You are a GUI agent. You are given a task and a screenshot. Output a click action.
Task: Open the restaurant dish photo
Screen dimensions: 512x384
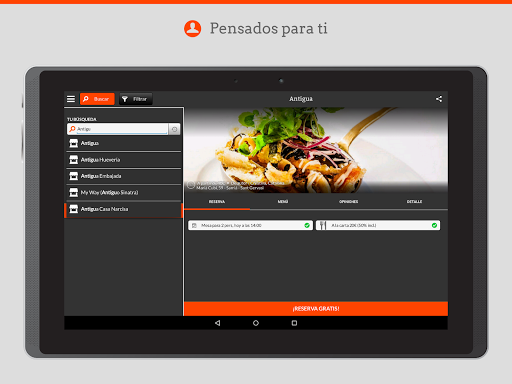(316, 150)
